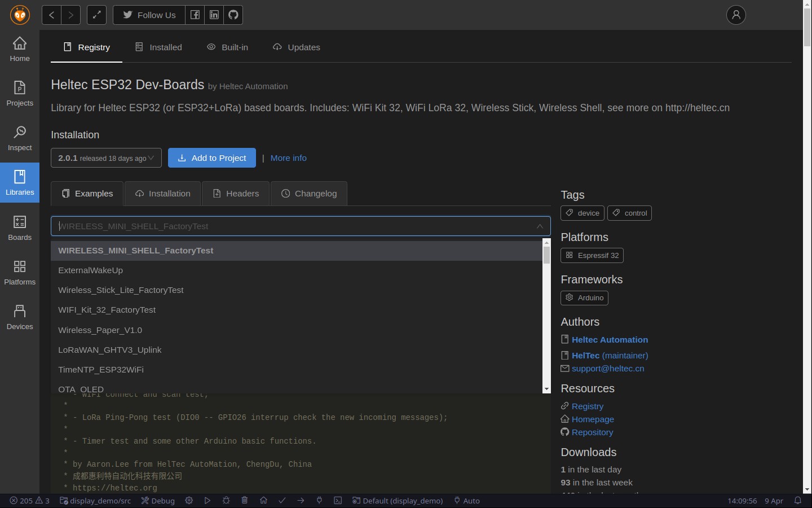The width and height of the screenshot is (812, 508).
Task: Open the Devices panel in the sidebar
Action: [20, 317]
